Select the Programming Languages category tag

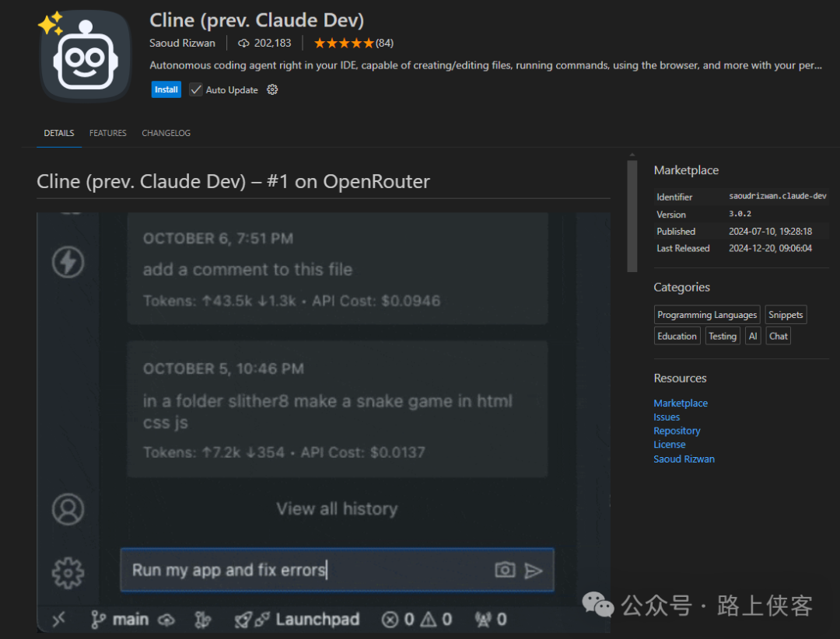[x=706, y=314]
